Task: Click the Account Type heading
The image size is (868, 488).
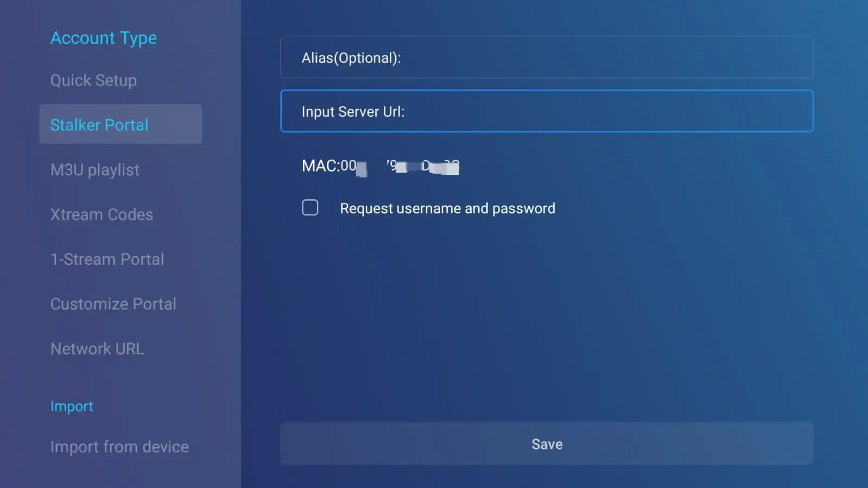Action: click(x=103, y=38)
